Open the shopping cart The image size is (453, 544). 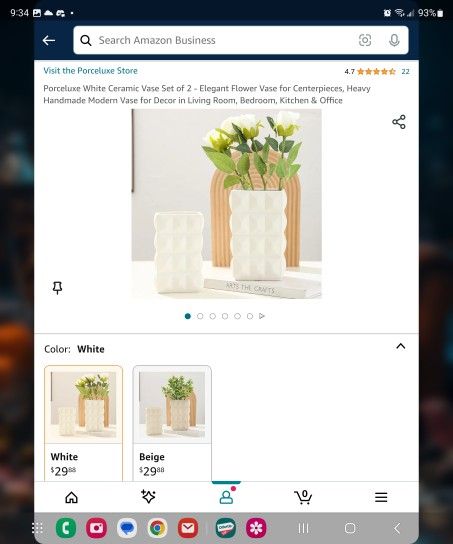[303, 497]
